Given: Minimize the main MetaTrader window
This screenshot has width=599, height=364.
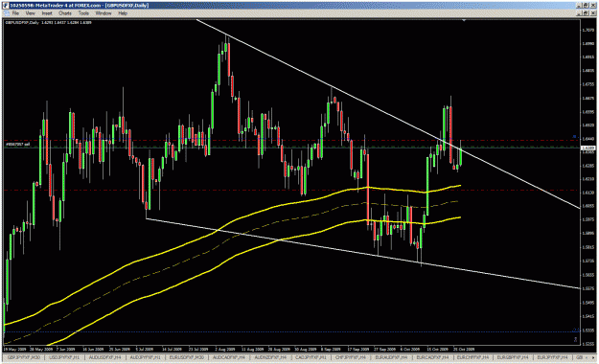Looking at the screenshot, I should point(579,6).
